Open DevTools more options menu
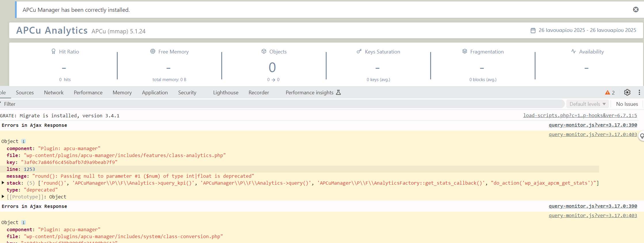 coord(639,92)
